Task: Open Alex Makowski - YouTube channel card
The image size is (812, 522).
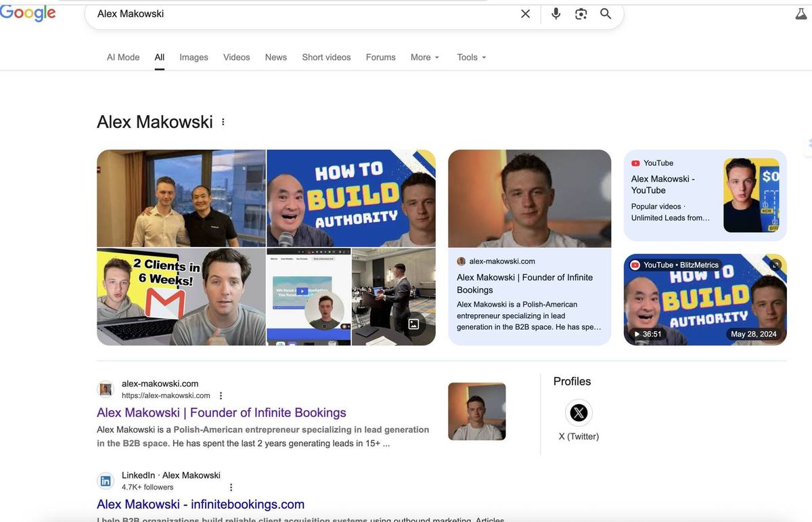Action: click(705, 196)
